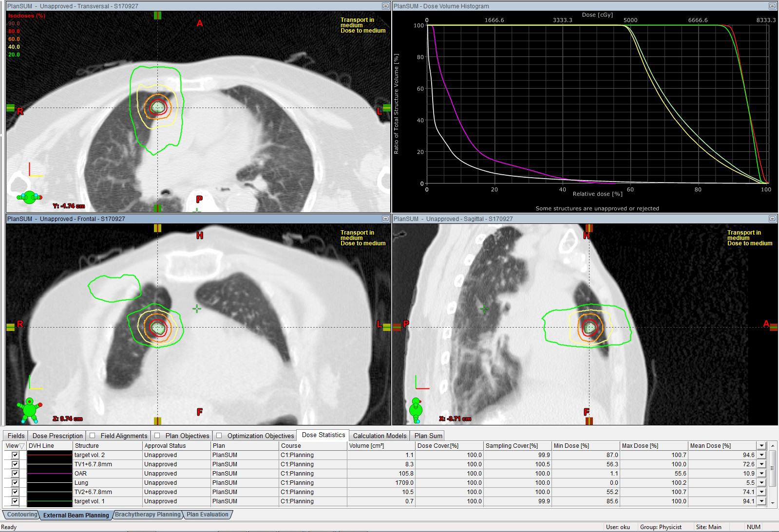Click the bottom plane marker in Frontal view

click(x=157, y=421)
